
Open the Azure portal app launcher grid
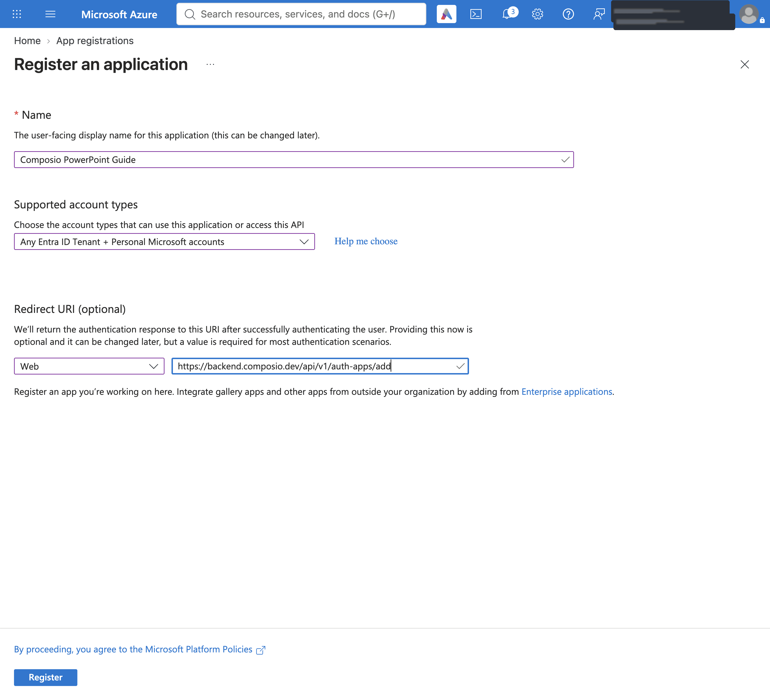tap(17, 14)
